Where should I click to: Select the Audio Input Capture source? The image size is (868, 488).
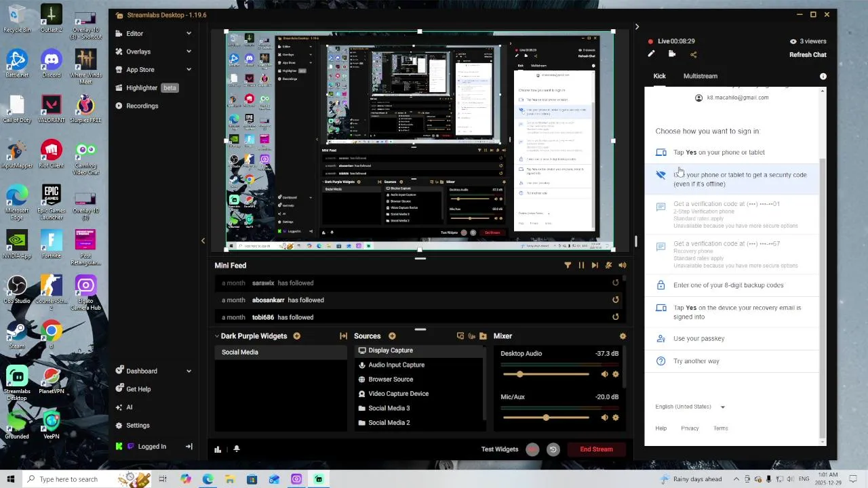coord(420,365)
